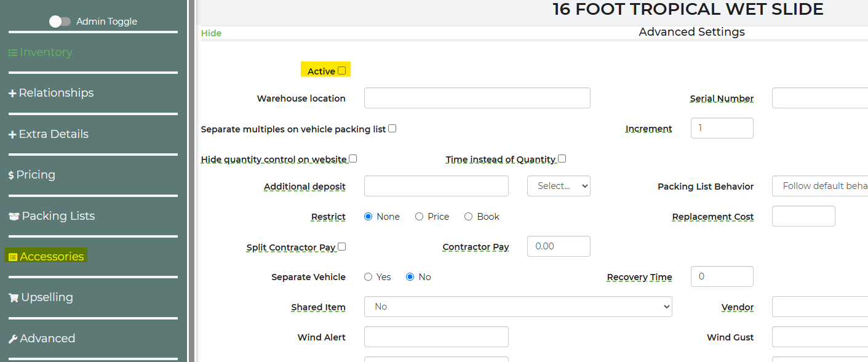Open the Shared Item dropdown
868x362 pixels.
517,307
